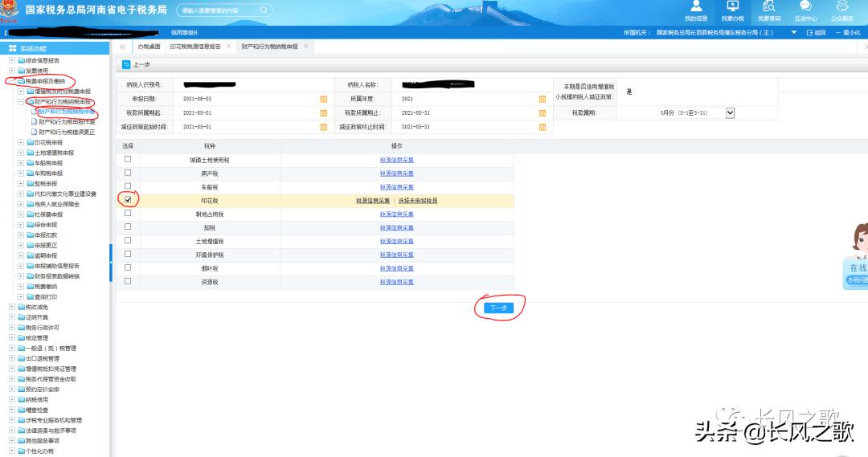
Task: Switch to the 印花税税源信息报告 tab
Action: tap(195, 47)
